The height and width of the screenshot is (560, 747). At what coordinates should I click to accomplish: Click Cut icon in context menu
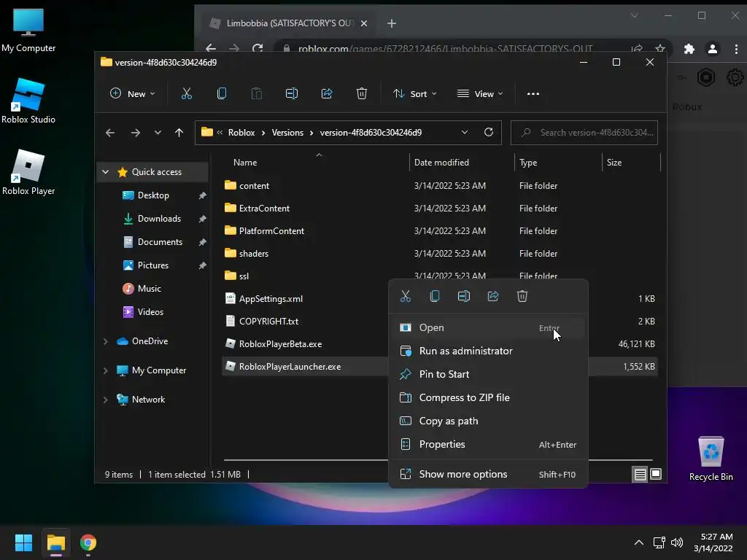[x=406, y=296]
